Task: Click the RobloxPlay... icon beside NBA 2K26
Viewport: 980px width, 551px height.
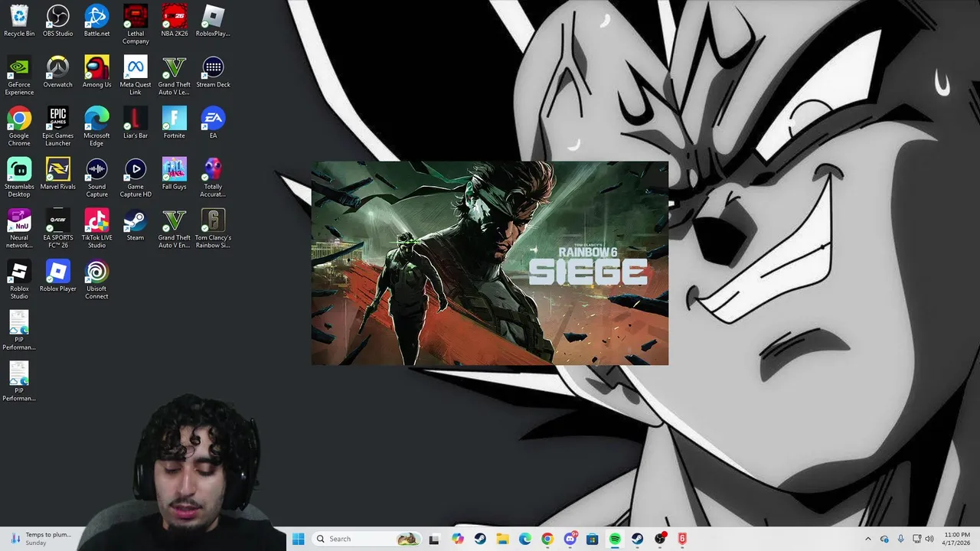Action: point(213,21)
